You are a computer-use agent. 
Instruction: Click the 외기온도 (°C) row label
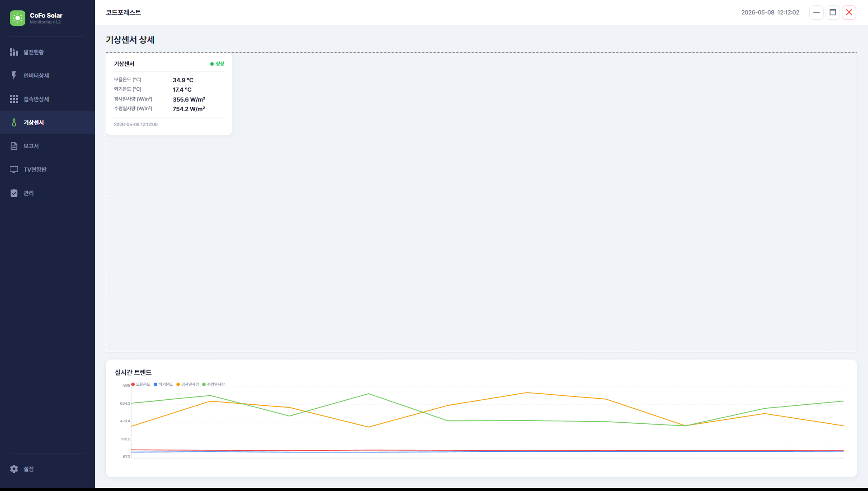(x=127, y=89)
